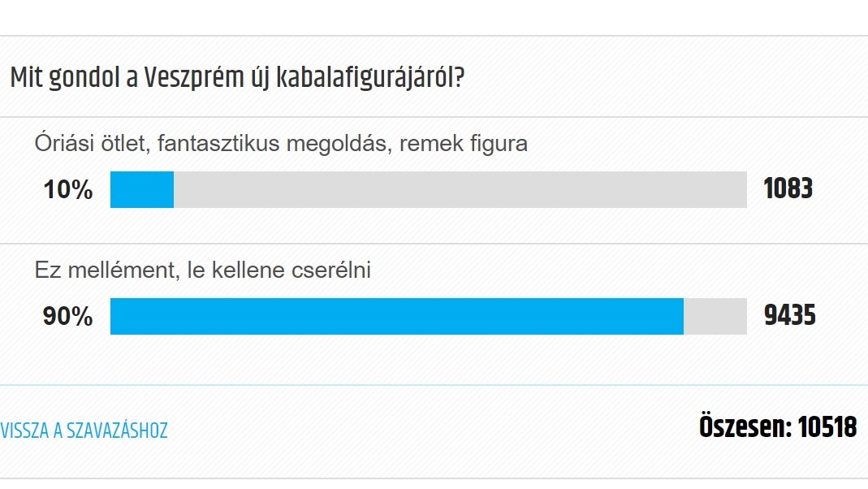Click the blue 90% bar segment

397,316
